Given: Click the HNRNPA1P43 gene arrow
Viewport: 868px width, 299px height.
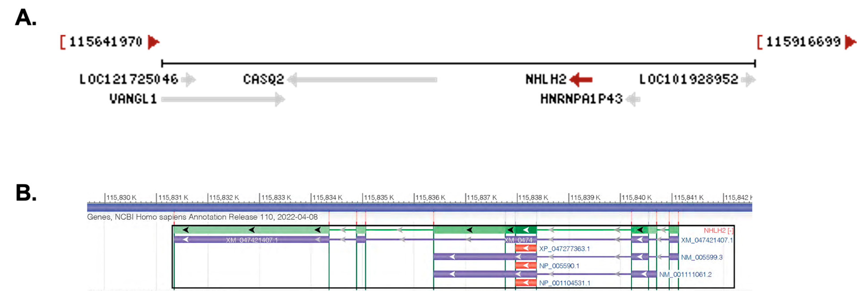Looking at the screenshot, I should [x=633, y=99].
